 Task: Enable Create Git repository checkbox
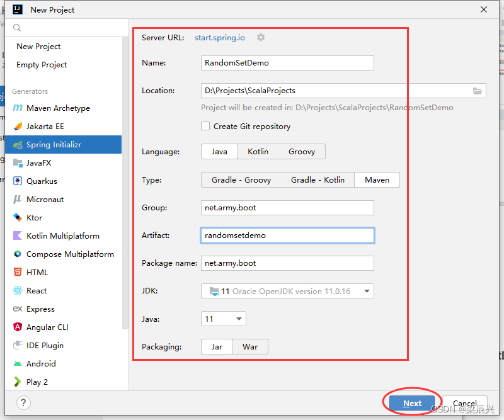(205, 126)
